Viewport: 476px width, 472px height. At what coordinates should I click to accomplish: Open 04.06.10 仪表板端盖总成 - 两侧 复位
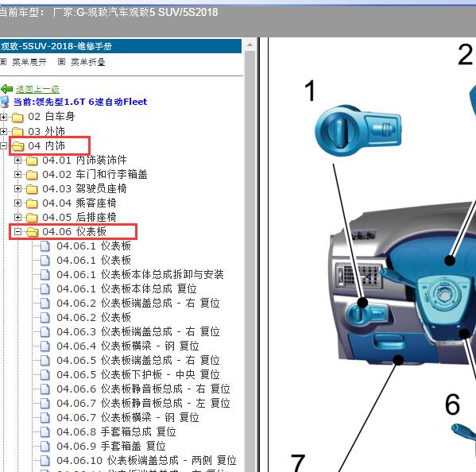(147, 460)
